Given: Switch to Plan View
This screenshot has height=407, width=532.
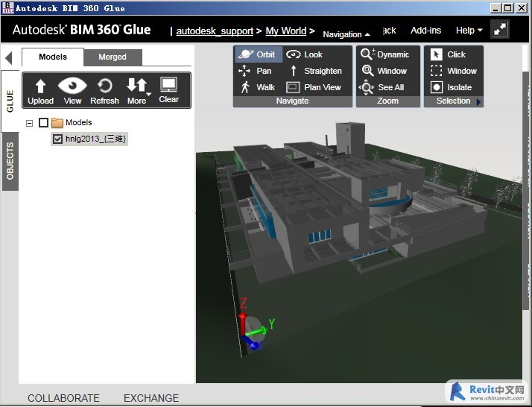Looking at the screenshot, I should pyautogui.click(x=314, y=87).
